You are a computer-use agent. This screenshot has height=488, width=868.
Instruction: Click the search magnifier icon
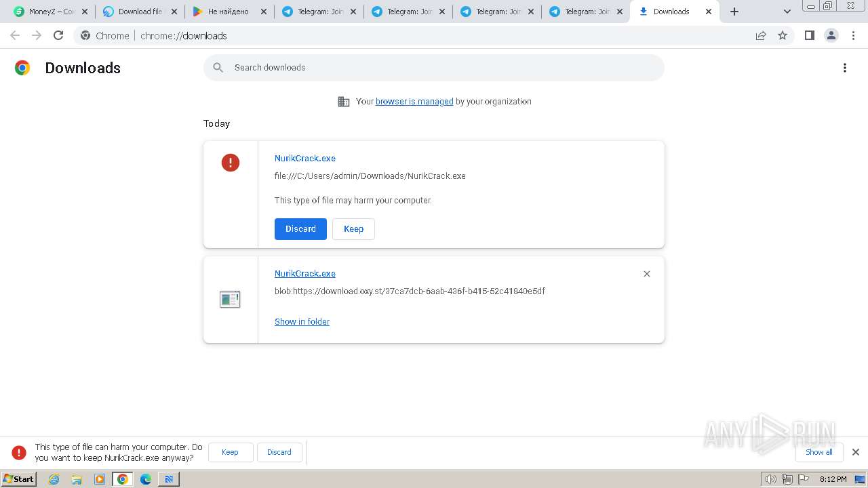point(218,68)
